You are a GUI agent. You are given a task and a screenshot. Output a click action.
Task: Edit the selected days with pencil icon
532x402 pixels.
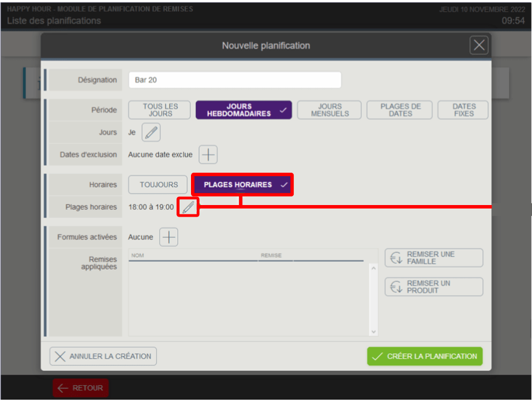click(151, 132)
